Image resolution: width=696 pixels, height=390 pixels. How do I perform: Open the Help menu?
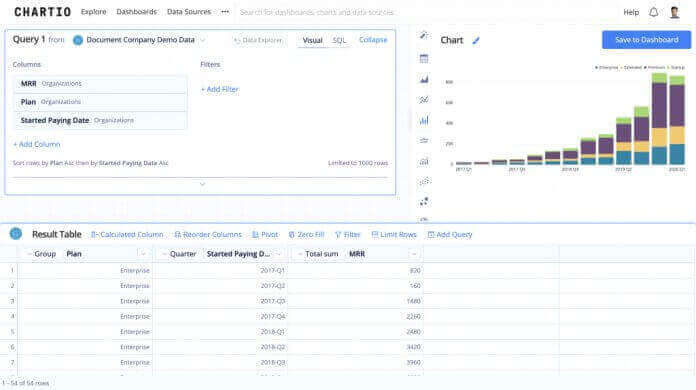tap(631, 12)
